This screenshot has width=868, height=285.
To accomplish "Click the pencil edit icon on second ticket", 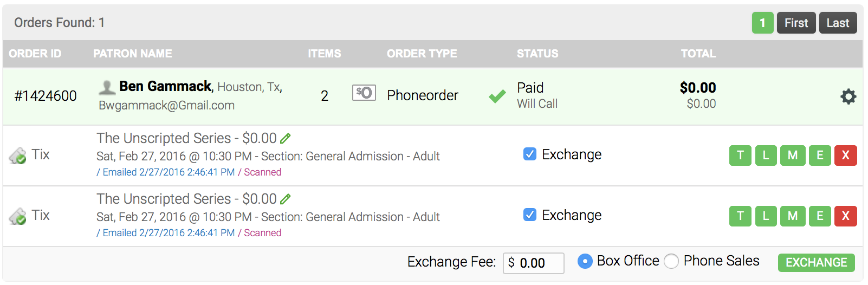I will [285, 199].
